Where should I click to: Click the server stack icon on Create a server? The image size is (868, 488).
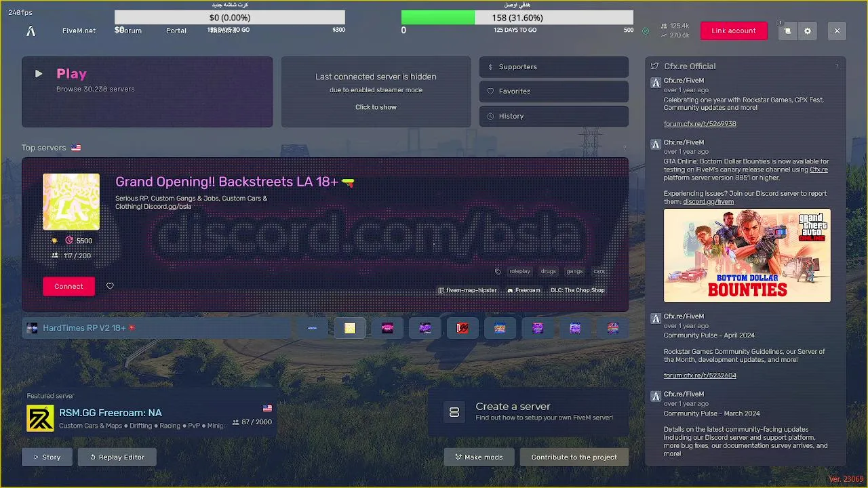click(454, 412)
